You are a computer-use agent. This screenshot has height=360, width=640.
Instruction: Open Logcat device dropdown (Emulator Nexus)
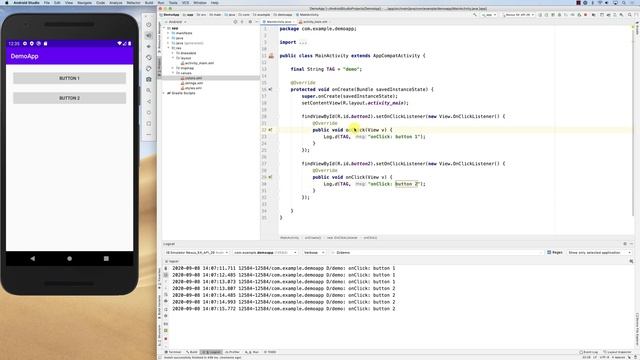[197, 253]
